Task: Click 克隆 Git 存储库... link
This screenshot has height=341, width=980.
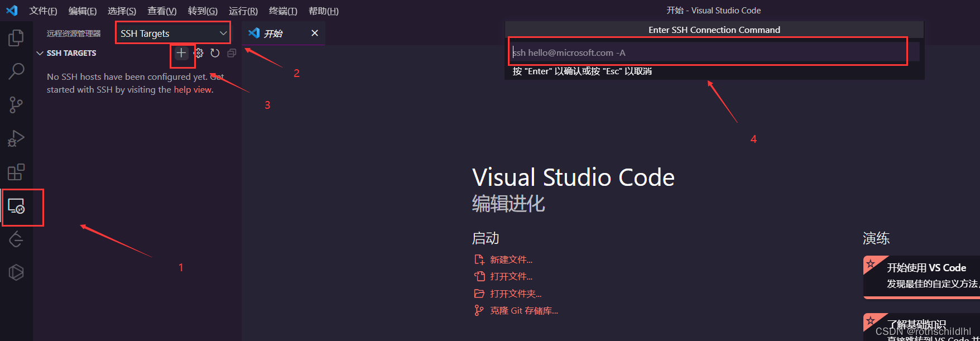Action: [524, 310]
